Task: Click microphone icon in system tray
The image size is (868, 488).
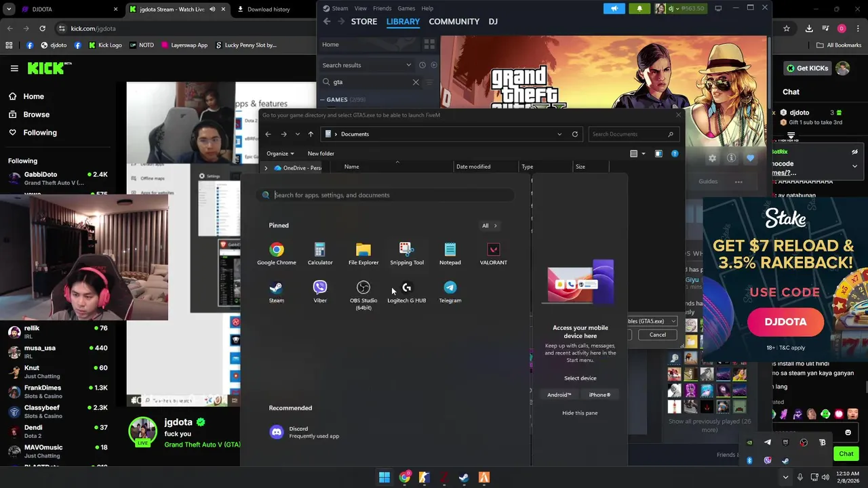Action: [x=800, y=477]
